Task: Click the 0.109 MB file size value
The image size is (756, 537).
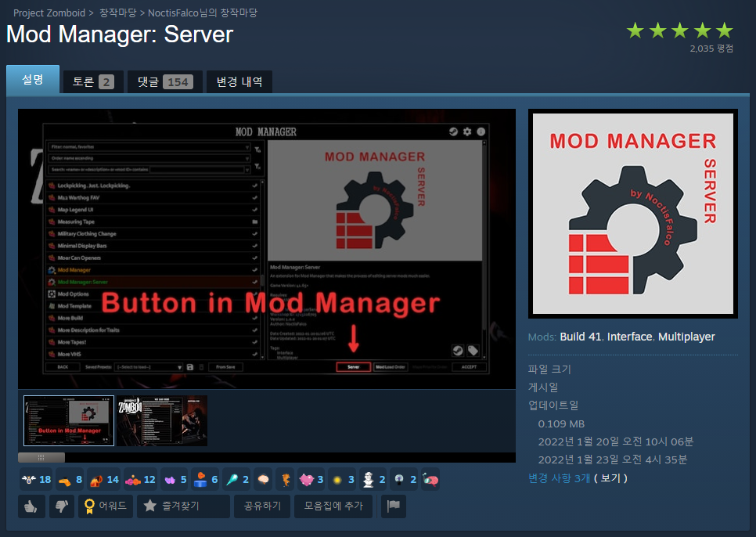Action: 561,423
